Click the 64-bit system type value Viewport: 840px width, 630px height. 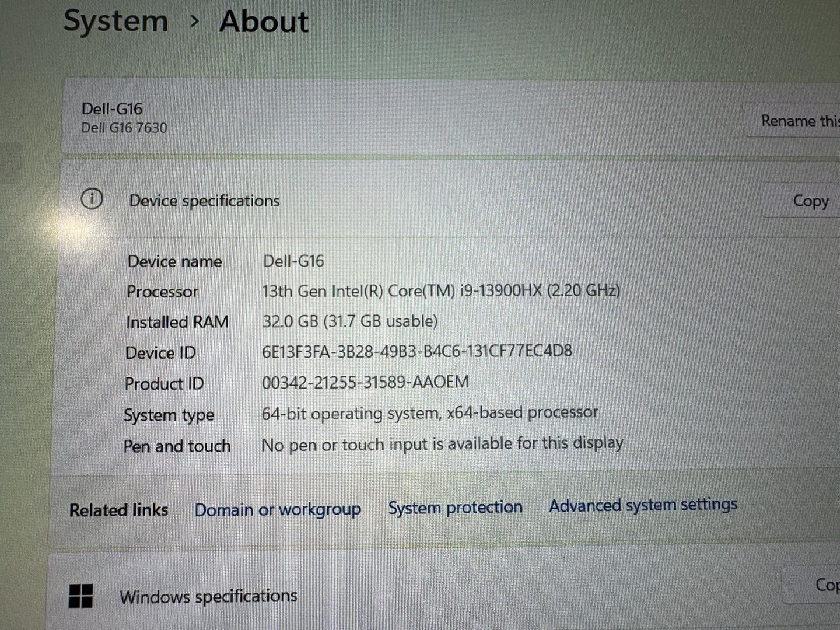pyautogui.click(x=429, y=413)
